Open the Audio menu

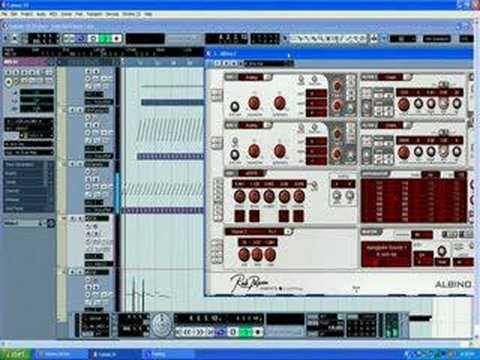(x=41, y=14)
